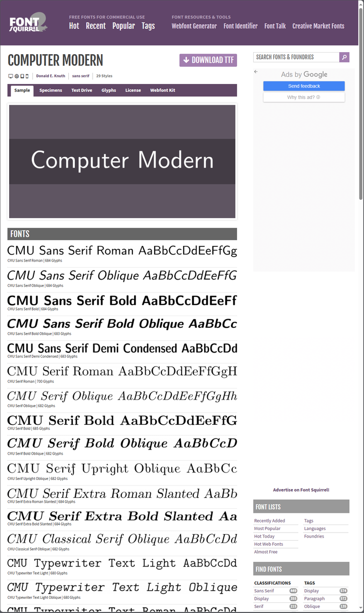Click the Download TTF button
364x613 pixels.
click(x=208, y=60)
